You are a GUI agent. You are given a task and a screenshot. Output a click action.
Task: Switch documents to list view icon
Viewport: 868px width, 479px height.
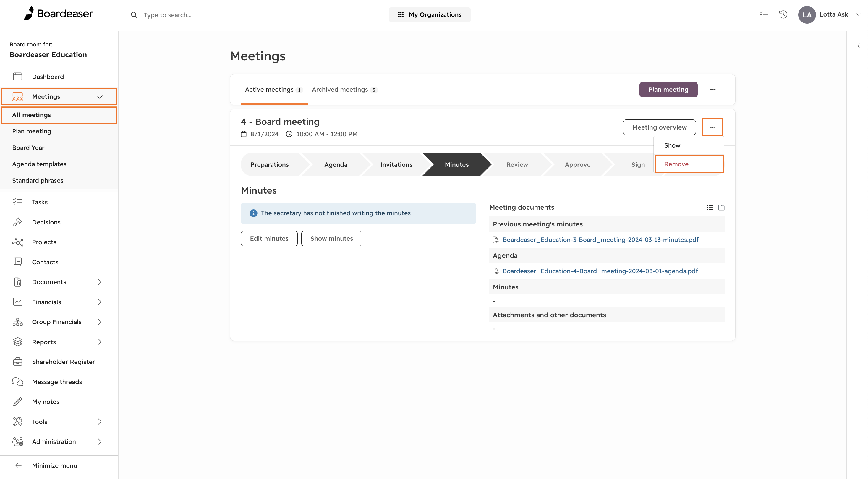710,208
